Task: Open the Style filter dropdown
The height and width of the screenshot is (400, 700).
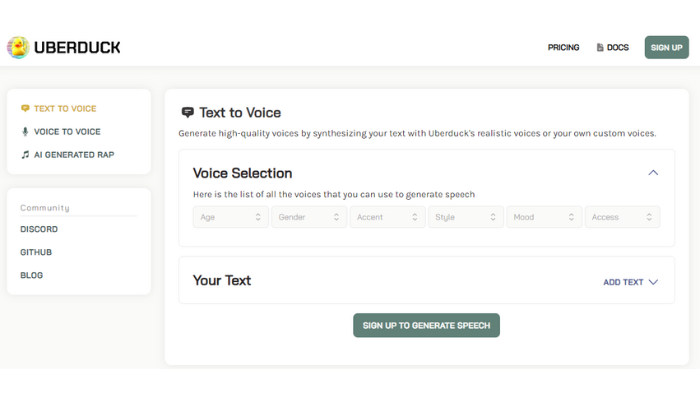Action: coord(466,217)
